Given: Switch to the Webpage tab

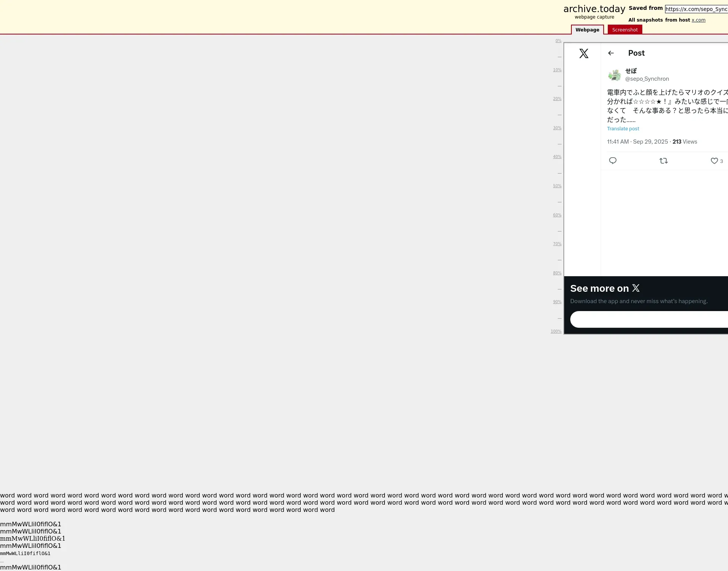Looking at the screenshot, I should point(587,30).
